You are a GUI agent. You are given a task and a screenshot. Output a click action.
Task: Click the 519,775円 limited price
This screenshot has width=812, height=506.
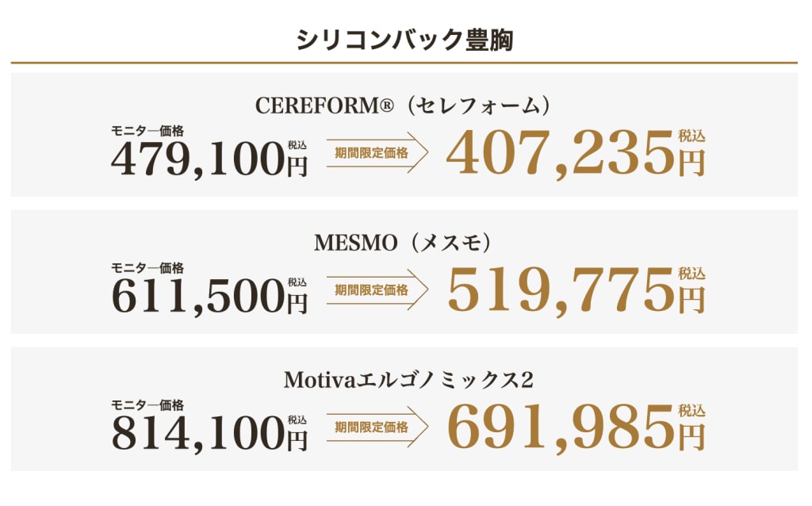click(x=576, y=290)
